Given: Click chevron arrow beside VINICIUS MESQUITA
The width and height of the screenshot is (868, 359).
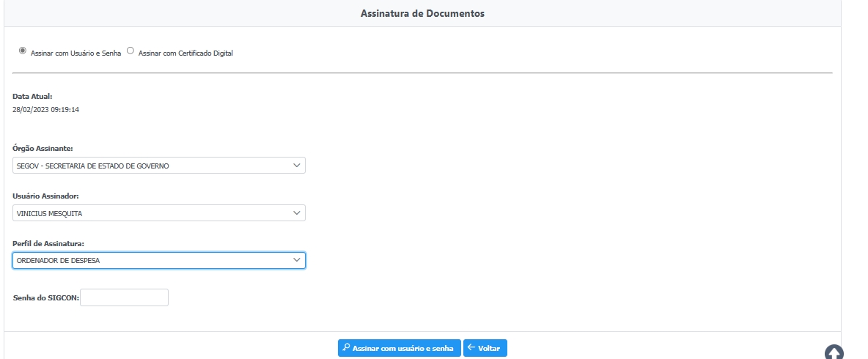Looking at the screenshot, I should click(296, 212).
